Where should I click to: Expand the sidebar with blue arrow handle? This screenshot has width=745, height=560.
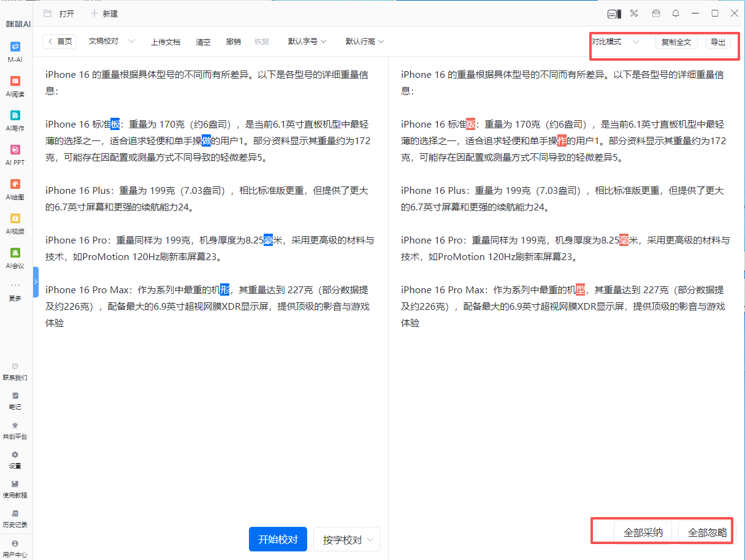click(36, 282)
